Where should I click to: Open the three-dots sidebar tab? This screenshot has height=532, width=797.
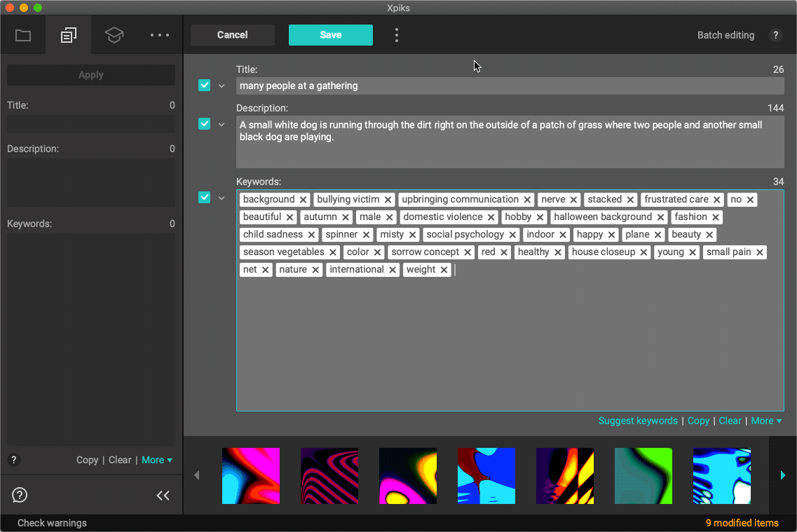(x=160, y=35)
